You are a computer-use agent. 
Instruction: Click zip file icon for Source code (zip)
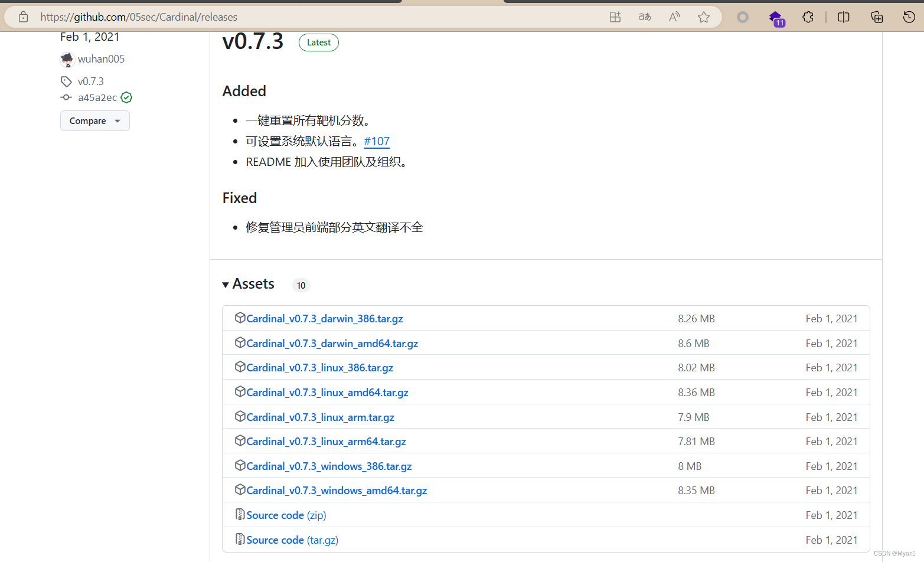click(240, 514)
